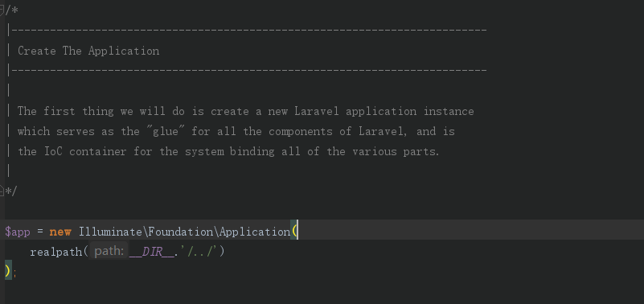Select the $app variable
644x304 pixels.
17,232
